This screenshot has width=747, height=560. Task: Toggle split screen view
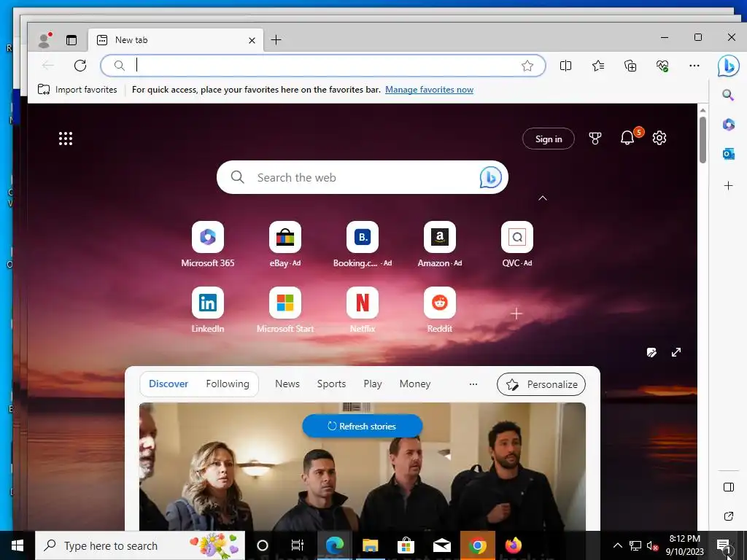click(x=565, y=66)
